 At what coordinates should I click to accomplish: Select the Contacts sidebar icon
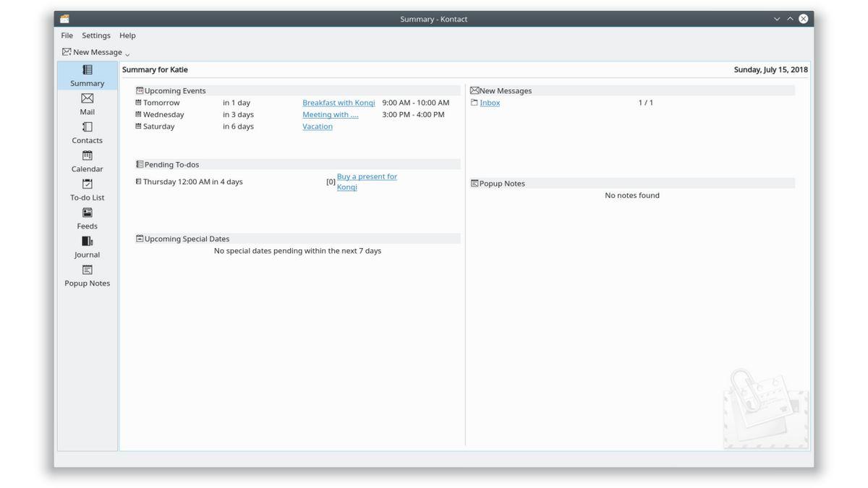point(87,127)
